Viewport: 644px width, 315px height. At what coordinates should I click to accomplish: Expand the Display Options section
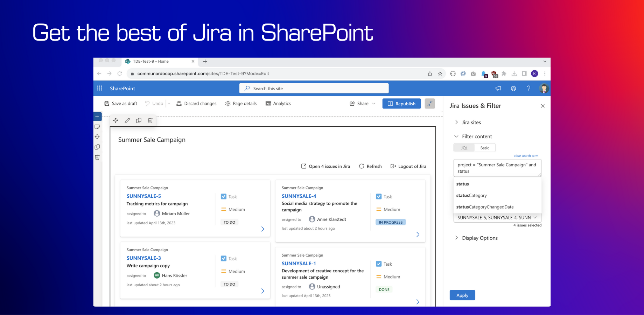coord(476,238)
